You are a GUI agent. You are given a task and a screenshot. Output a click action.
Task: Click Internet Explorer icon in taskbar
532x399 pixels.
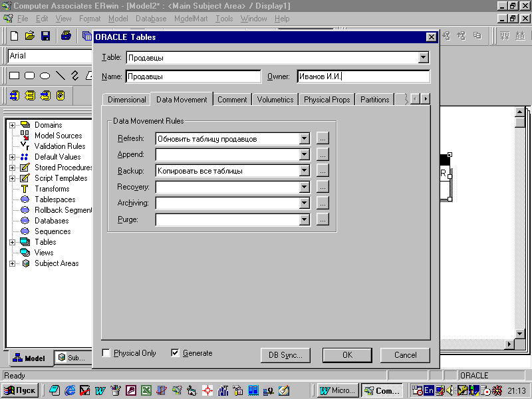click(x=70, y=390)
